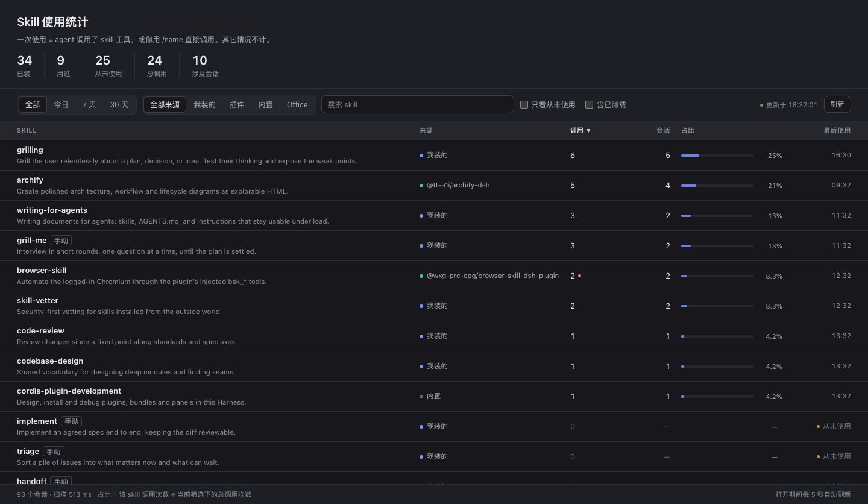
Task: Open the cordis-plugin-development skill row
Action: tap(434, 396)
